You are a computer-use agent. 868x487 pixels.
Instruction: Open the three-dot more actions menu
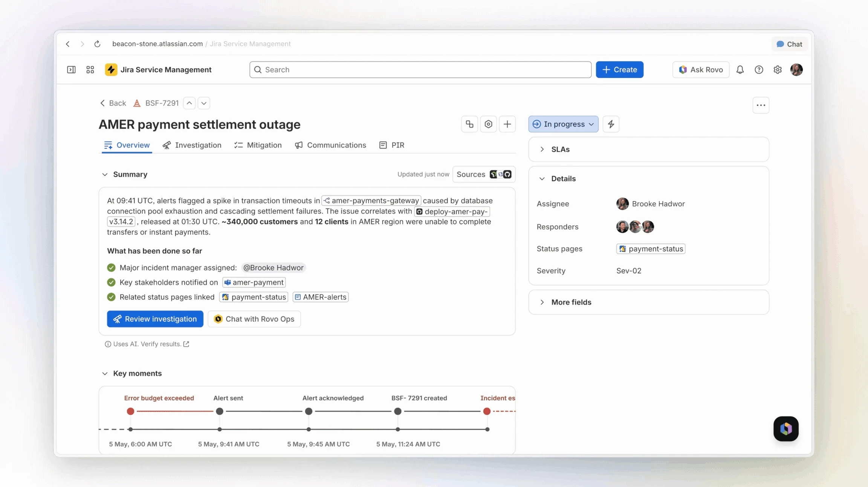coord(761,105)
